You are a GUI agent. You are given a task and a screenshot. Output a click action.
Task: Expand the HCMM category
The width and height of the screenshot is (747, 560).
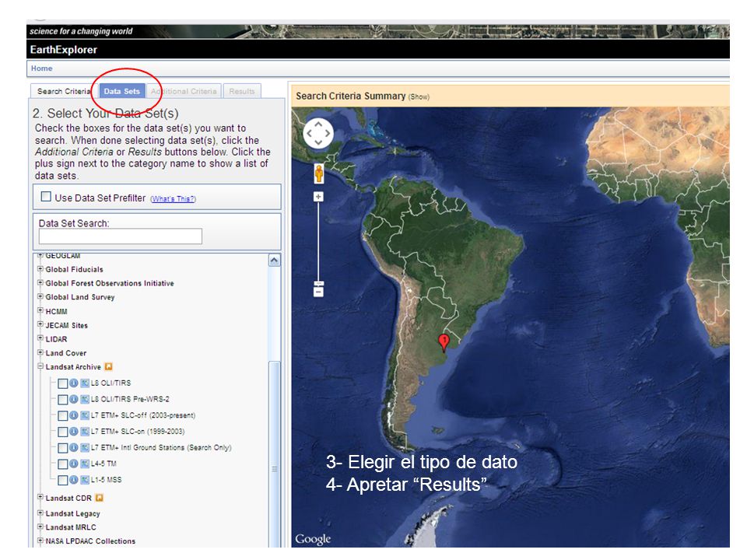click(x=40, y=310)
